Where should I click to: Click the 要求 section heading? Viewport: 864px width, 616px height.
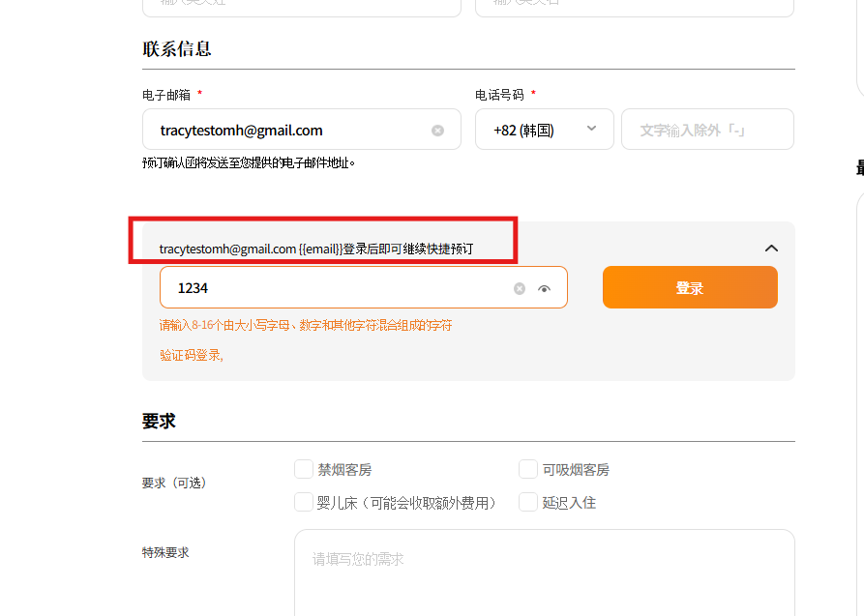pyautogui.click(x=159, y=422)
